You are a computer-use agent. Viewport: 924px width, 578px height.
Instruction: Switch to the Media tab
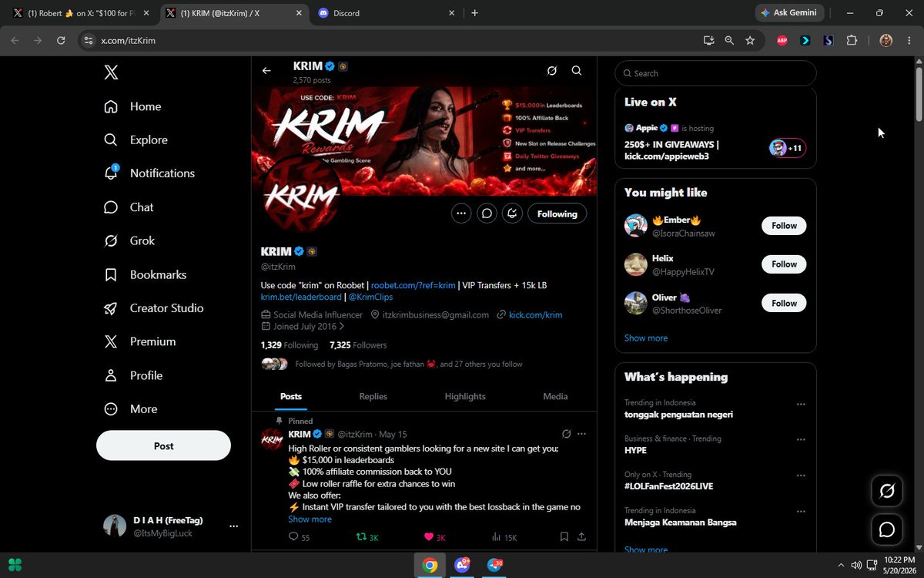(555, 396)
